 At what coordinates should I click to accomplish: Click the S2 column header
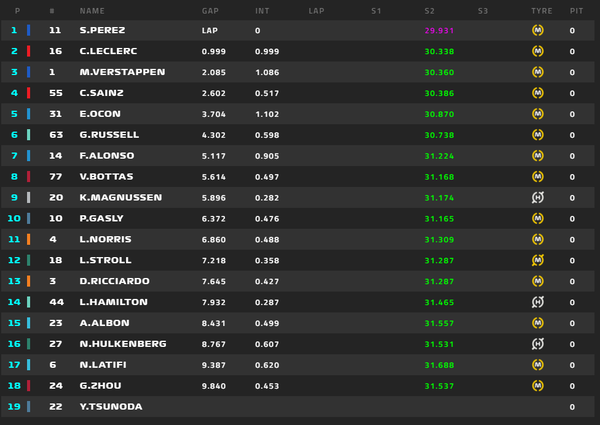click(x=429, y=11)
